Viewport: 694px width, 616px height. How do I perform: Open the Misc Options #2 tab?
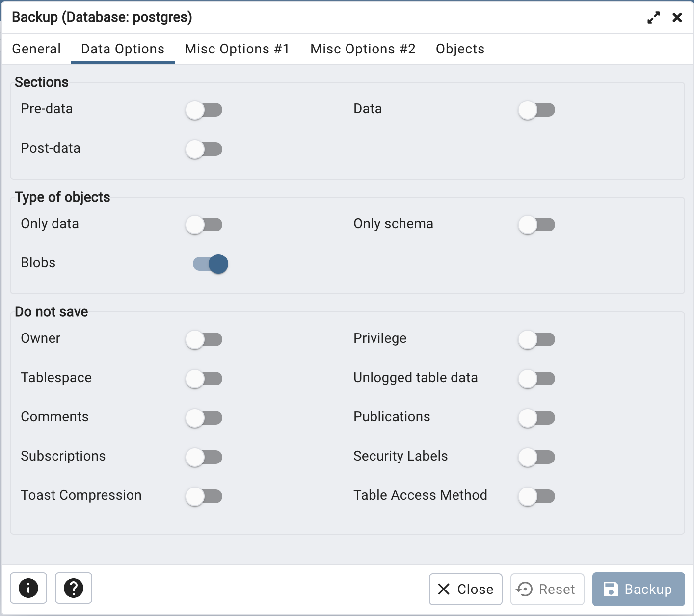pyautogui.click(x=363, y=49)
